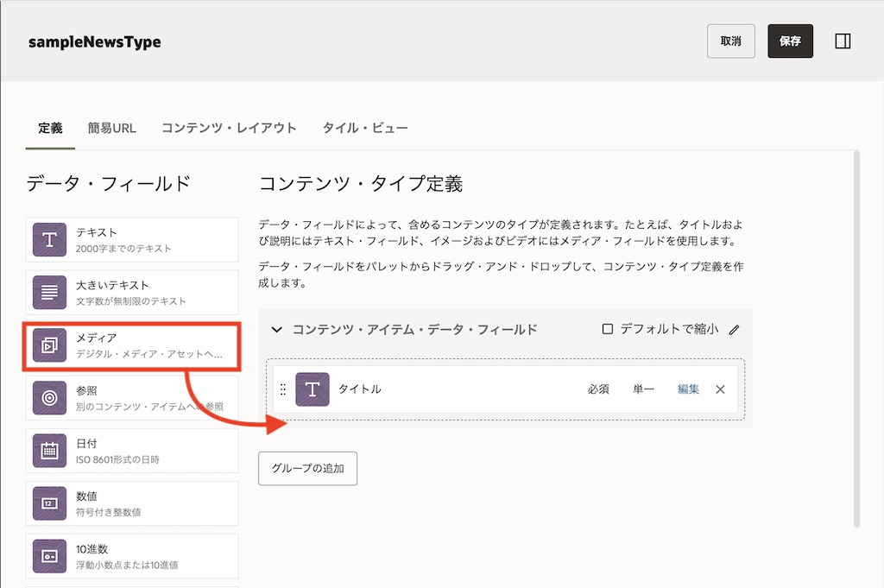Viewport: 884px width, 588px height.
Task: Click the テキスト data field icon
Action: coord(49,240)
